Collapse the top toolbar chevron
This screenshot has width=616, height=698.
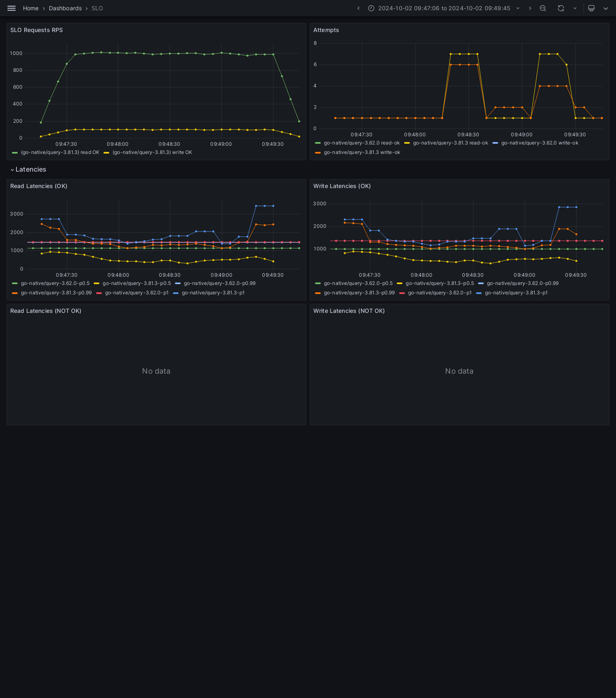(606, 8)
